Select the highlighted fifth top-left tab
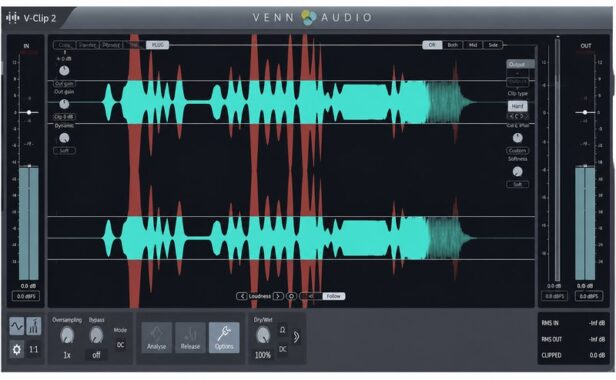The image size is (616, 380). pyautogui.click(x=158, y=45)
